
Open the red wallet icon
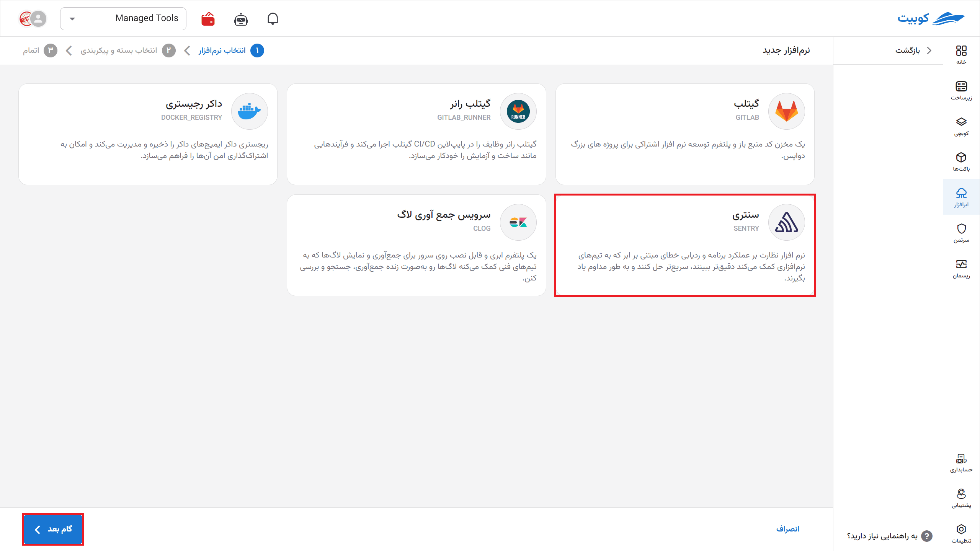tap(208, 19)
